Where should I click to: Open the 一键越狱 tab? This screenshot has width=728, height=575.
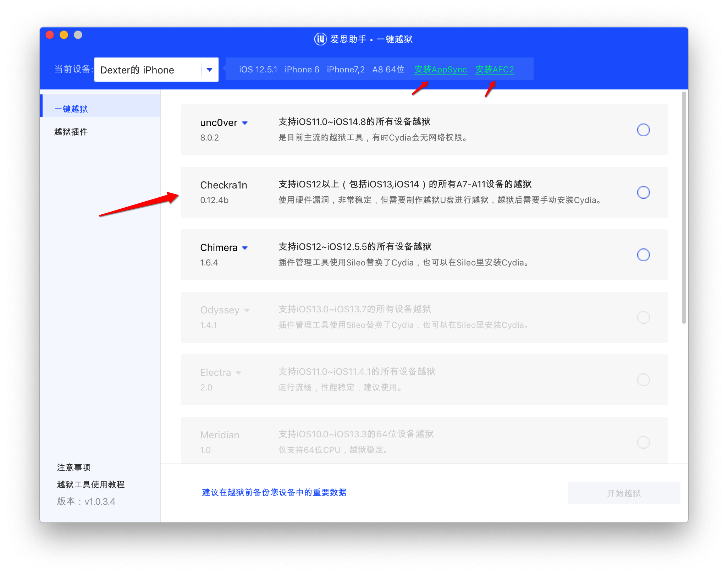tap(71, 109)
